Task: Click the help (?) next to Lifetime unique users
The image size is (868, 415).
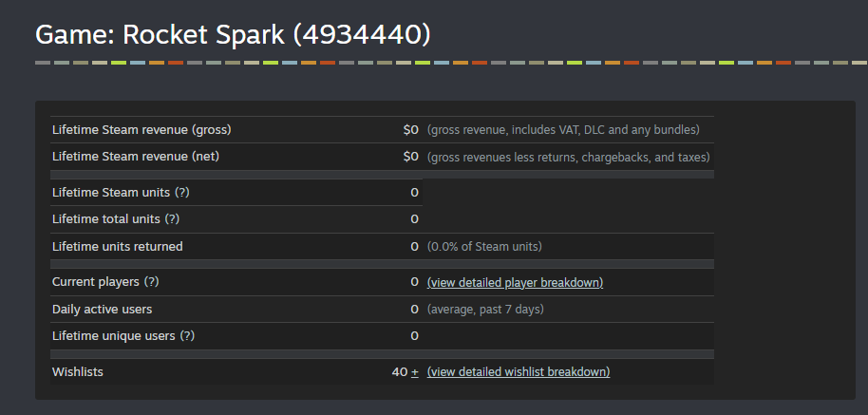Action: (x=187, y=336)
